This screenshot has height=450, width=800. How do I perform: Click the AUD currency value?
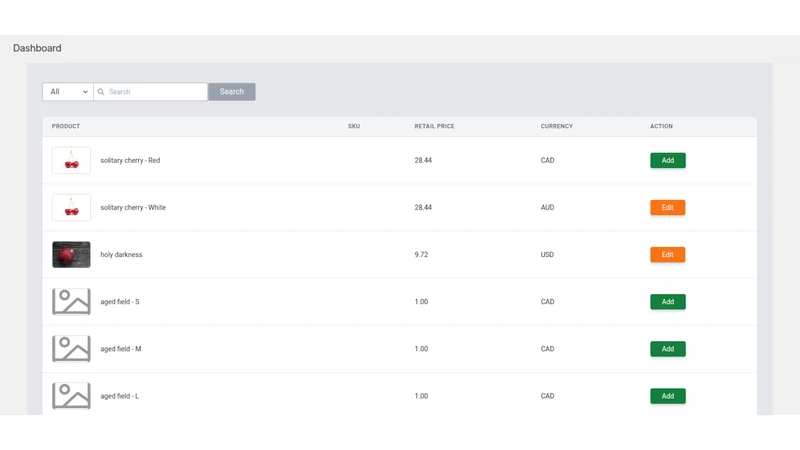pyautogui.click(x=547, y=208)
